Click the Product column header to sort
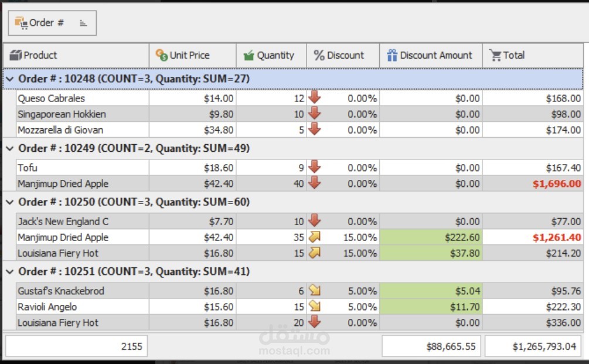The image size is (589, 364). coord(76,55)
